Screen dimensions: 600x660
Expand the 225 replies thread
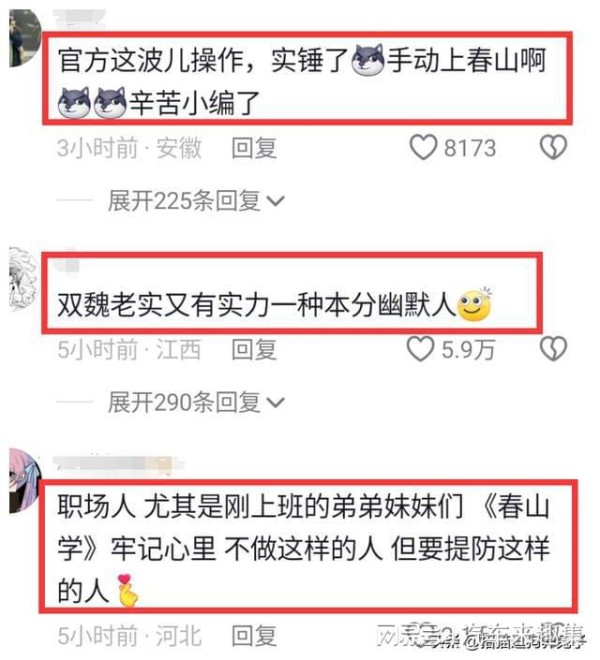click(196, 201)
